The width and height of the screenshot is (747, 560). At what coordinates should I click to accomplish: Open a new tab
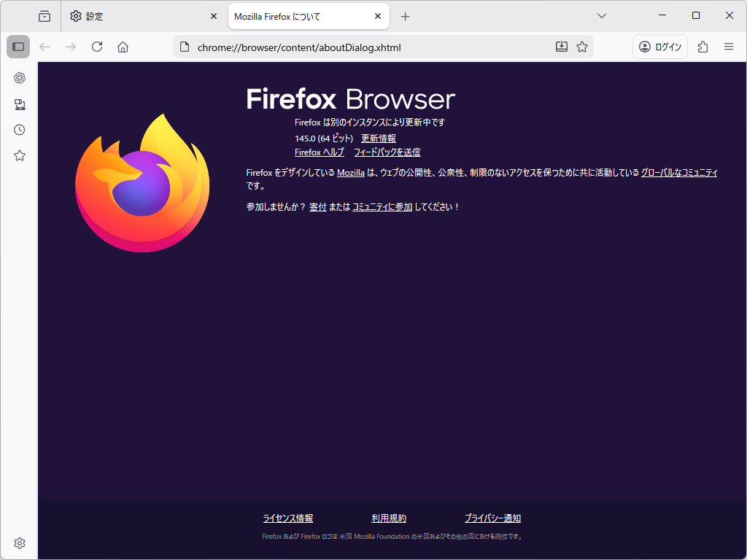[406, 15]
